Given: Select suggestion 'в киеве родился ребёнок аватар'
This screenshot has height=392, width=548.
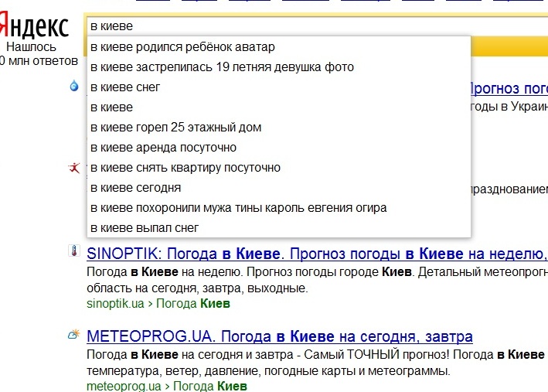Looking at the screenshot, I should click(279, 47).
